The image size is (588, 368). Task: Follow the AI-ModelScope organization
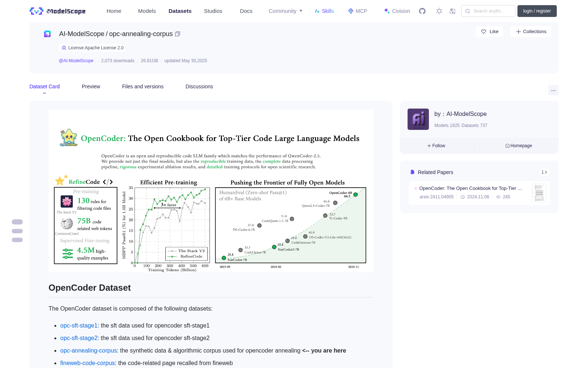tap(436, 146)
